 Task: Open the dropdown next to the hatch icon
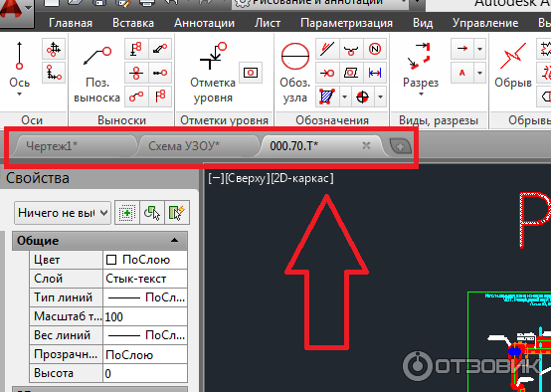point(345,97)
